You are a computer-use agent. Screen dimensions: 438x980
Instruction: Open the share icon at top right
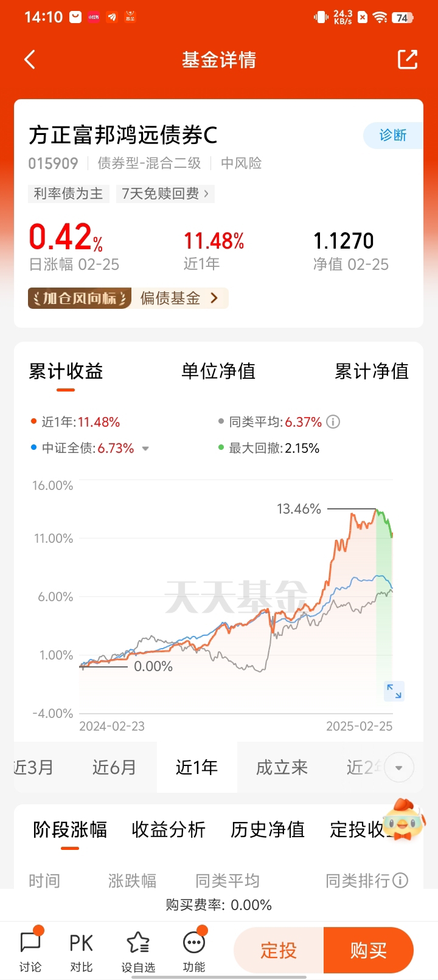point(408,60)
